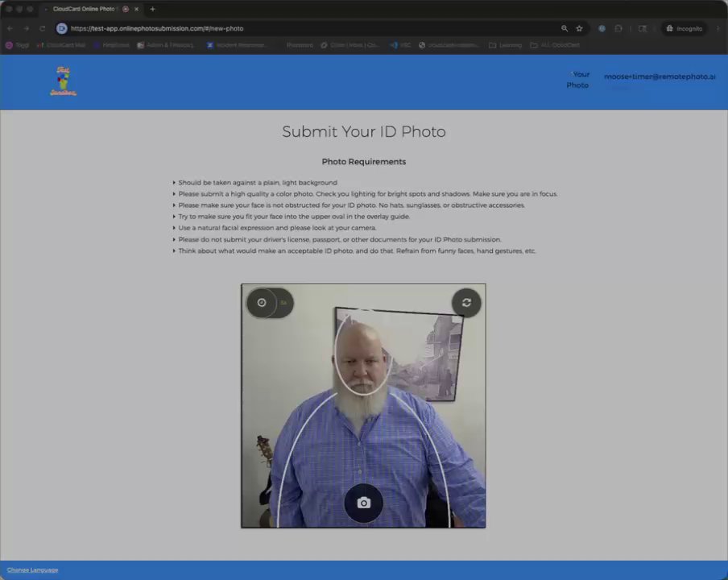The image size is (728, 580).
Task: Click the Incognito profile button
Action: 685,28
